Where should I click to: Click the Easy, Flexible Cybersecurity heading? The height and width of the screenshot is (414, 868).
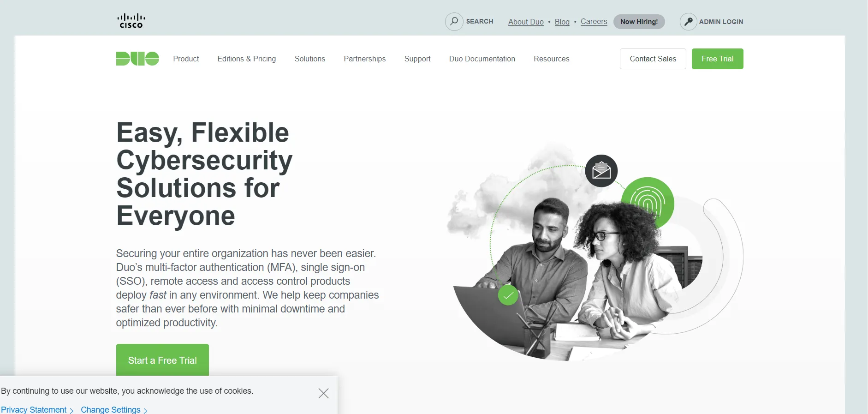[x=204, y=174]
